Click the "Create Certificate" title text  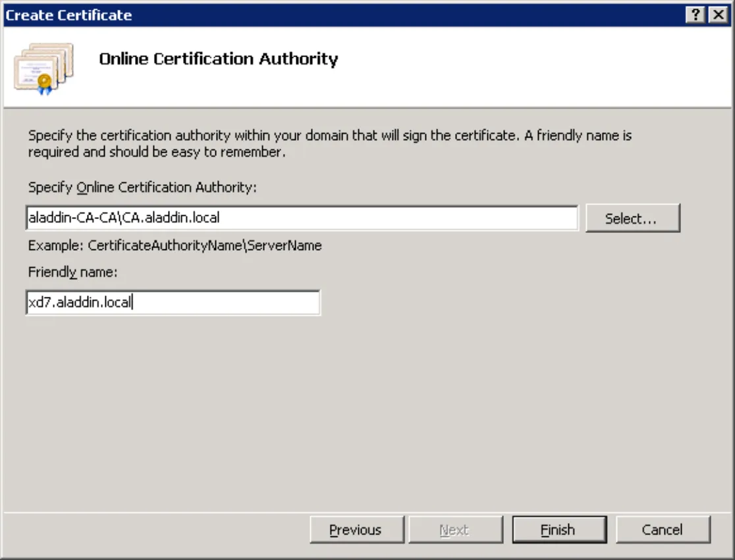[x=68, y=15]
